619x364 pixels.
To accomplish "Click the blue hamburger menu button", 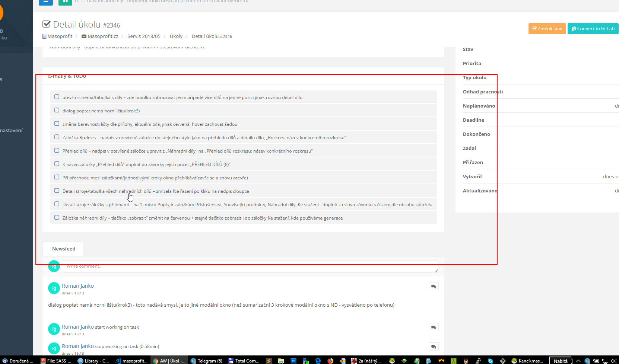I will pos(46,2).
